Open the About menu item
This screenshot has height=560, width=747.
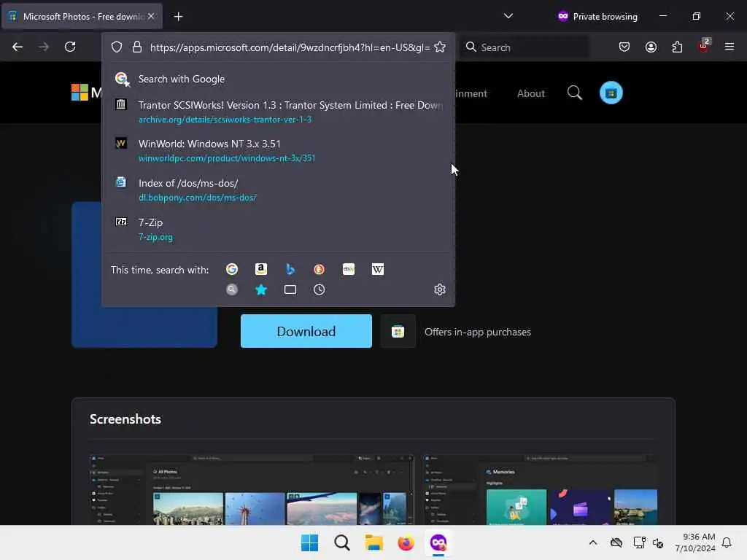(x=531, y=93)
